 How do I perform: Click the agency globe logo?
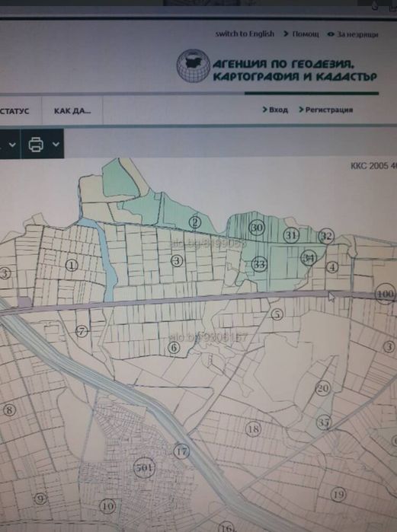coord(194,65)
